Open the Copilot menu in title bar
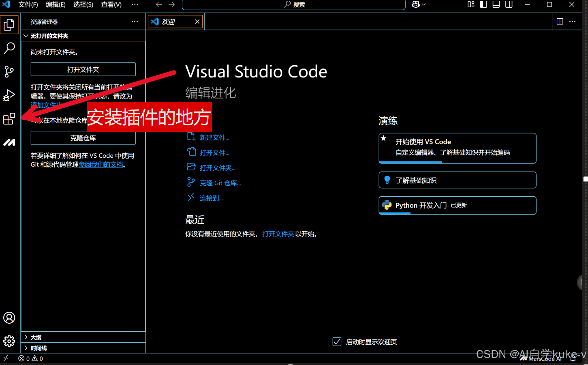 419,4
